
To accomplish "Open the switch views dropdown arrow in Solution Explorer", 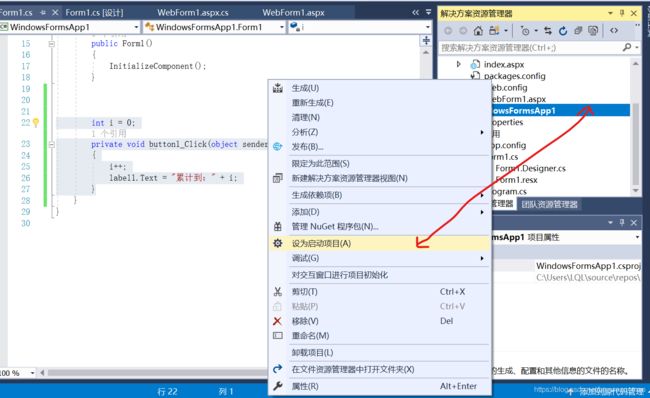I will point(506,31).
